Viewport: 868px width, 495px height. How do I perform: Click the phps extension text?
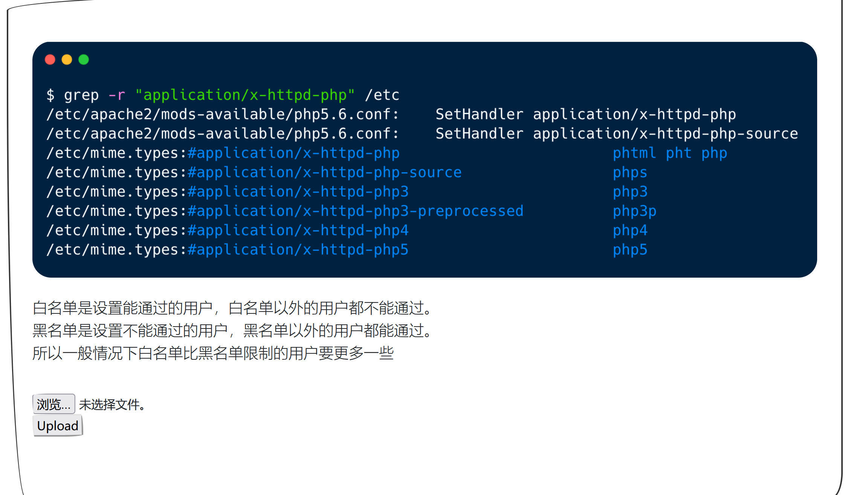(630, 173)
